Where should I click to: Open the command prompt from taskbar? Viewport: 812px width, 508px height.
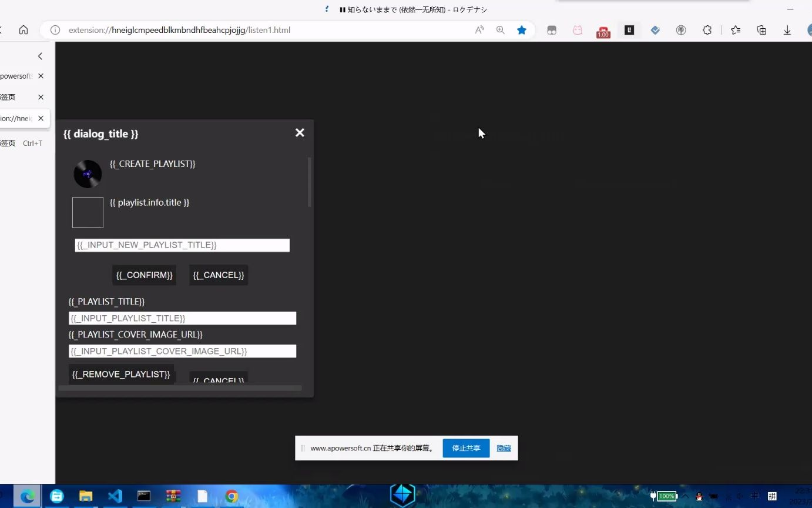click(x=144, y=497)
